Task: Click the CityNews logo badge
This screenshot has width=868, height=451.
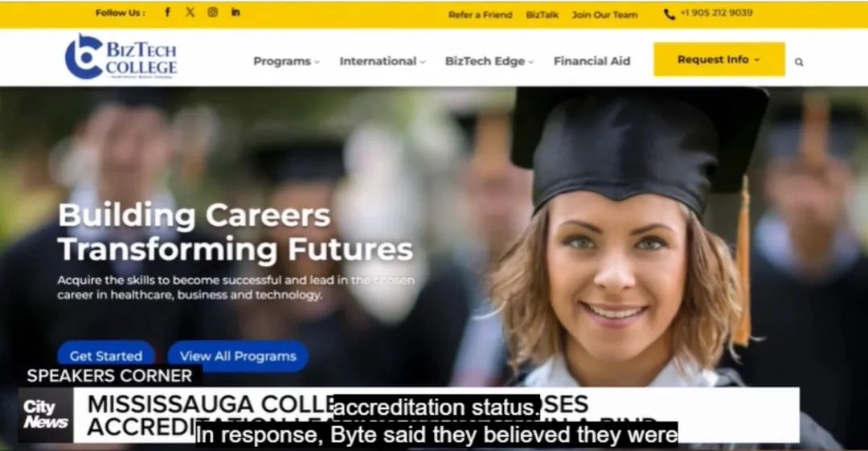Action: click(x=45, y=415)
